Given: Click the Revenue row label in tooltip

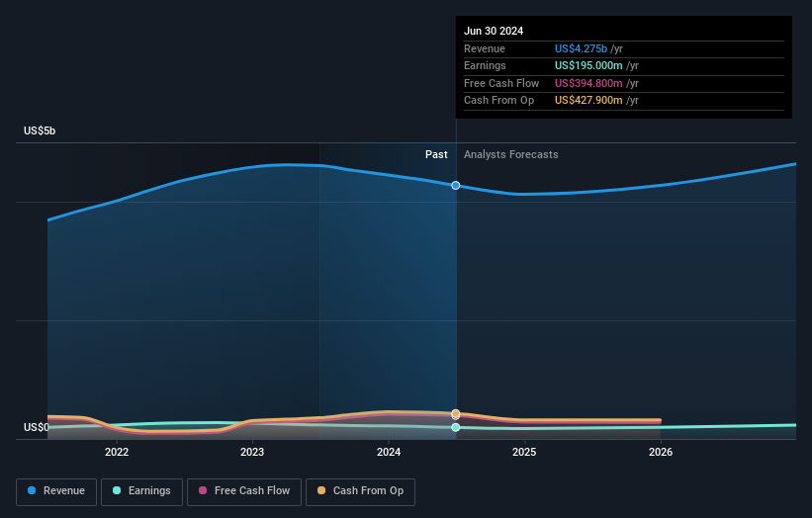Looking at the screenshot, I should point(485,48).
